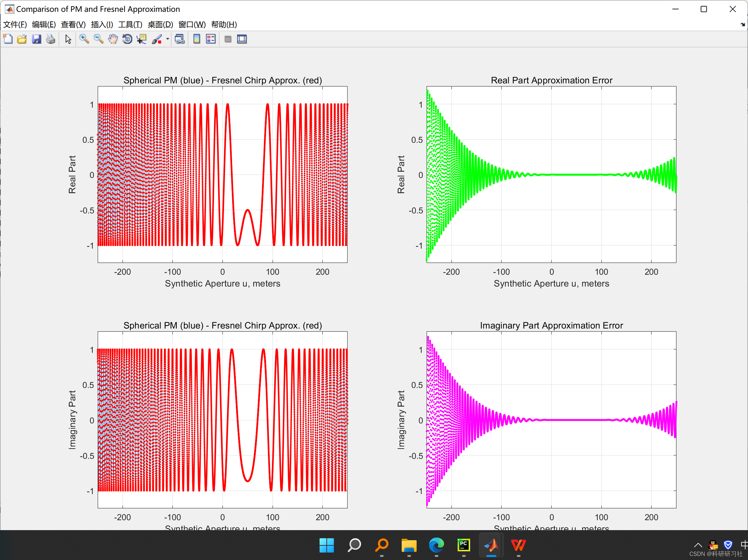This screenshot has width=748, height=560.
Task: Click the Show Plot Tools button
Action: pos(242,39)
